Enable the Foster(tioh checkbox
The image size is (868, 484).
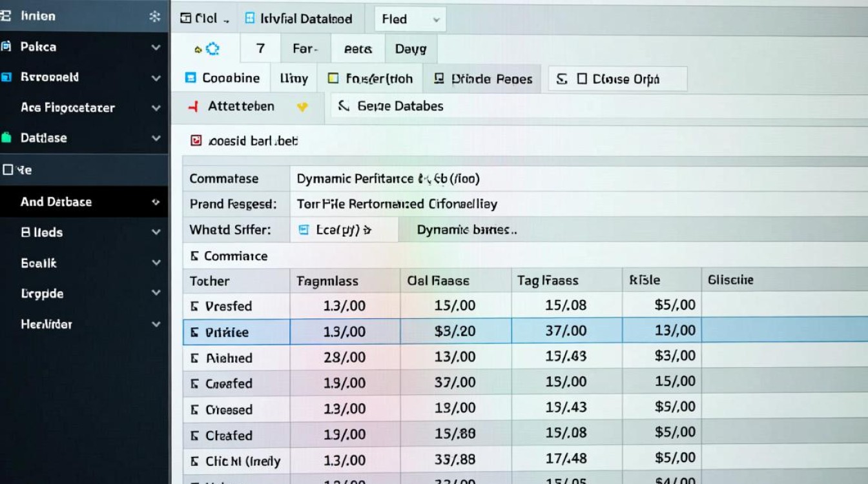335,77
